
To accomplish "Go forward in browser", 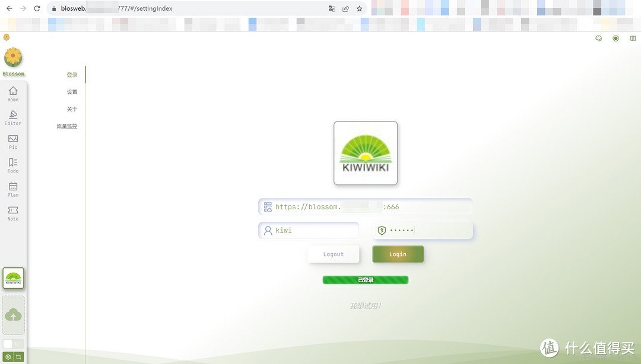I will click(23, 8).
